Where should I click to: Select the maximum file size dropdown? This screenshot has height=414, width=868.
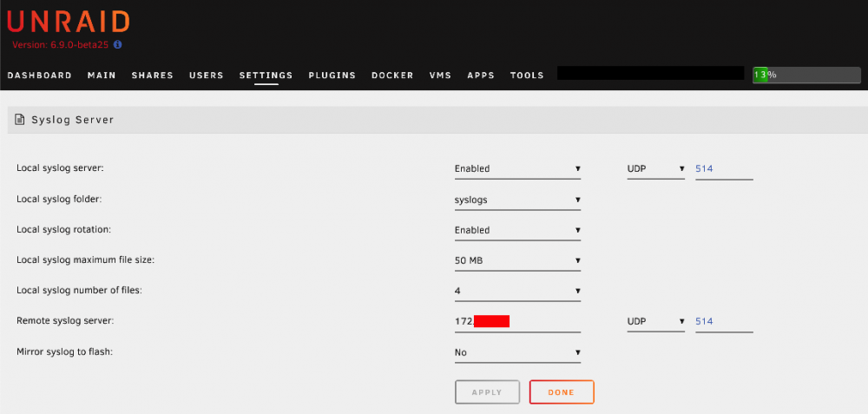[517, 260]
